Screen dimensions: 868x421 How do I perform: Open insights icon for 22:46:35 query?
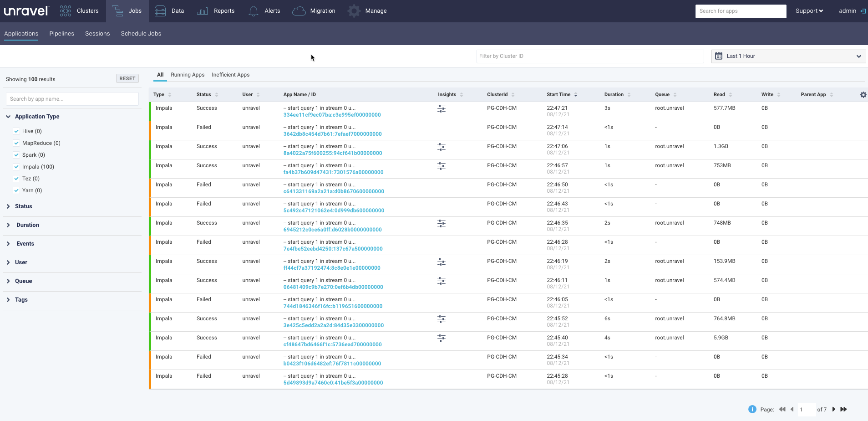pyautogui.click(x=442, y=224)
